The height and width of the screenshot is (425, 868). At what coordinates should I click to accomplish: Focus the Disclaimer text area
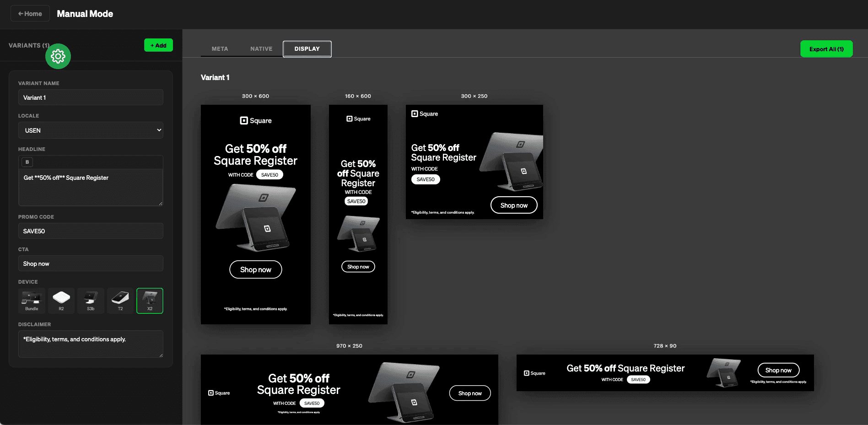coord(91,344)
